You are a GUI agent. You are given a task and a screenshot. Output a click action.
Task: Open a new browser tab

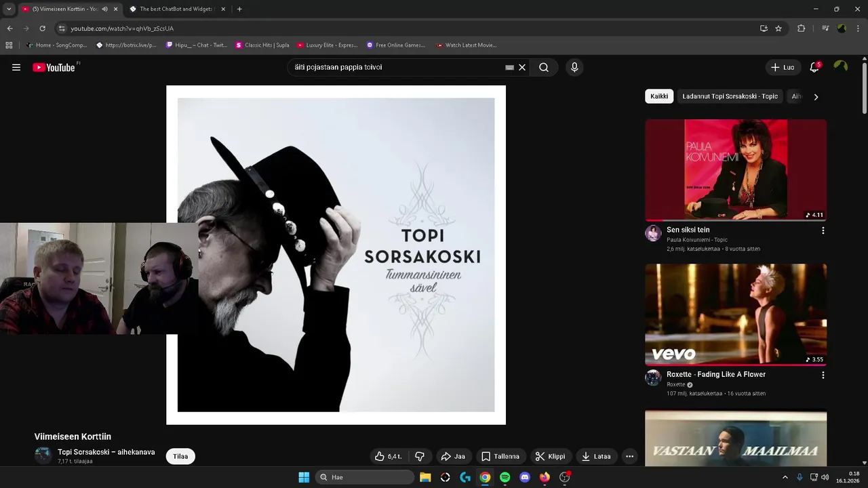239,9
